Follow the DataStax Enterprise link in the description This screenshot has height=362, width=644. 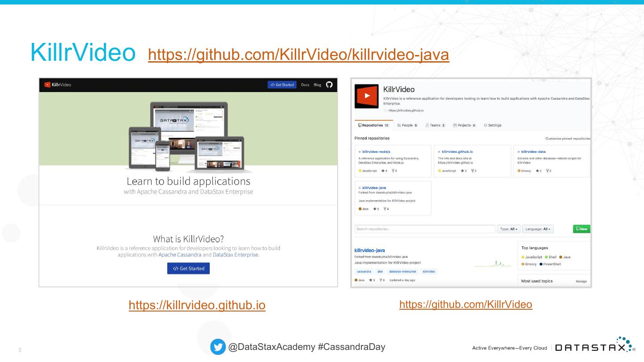point(235,255)
